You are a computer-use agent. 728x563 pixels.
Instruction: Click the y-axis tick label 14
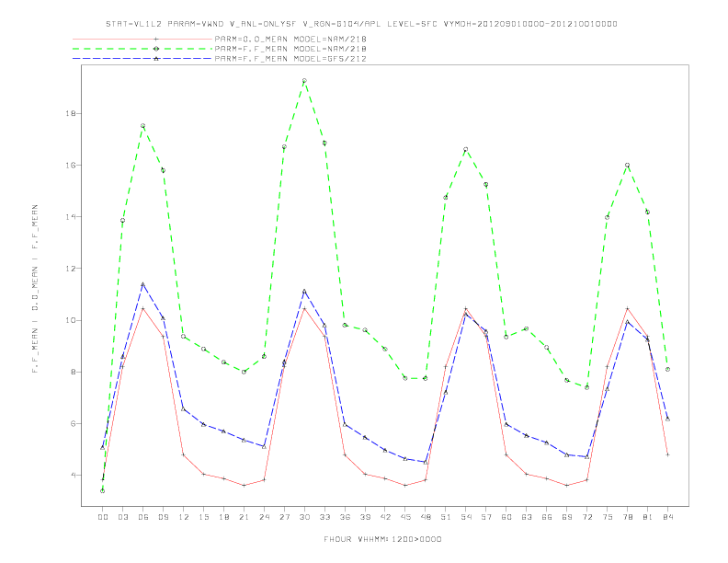(x=71, y=216)
